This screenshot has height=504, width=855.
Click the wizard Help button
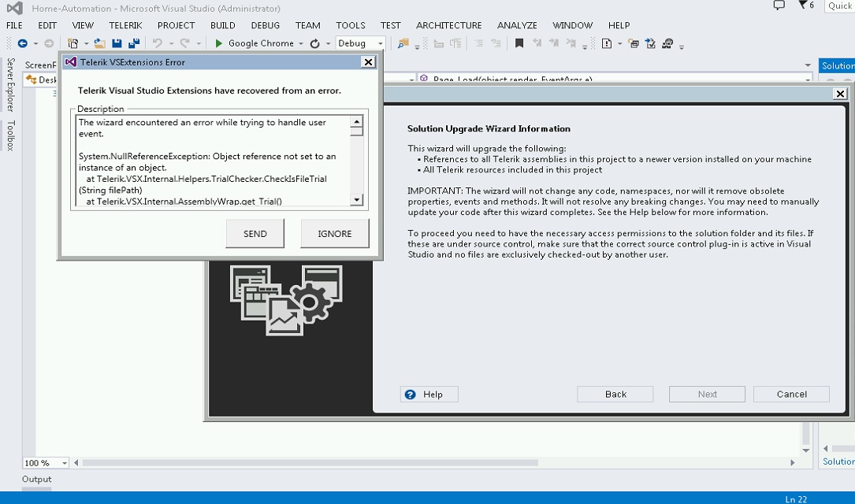[x=429, y=395]
